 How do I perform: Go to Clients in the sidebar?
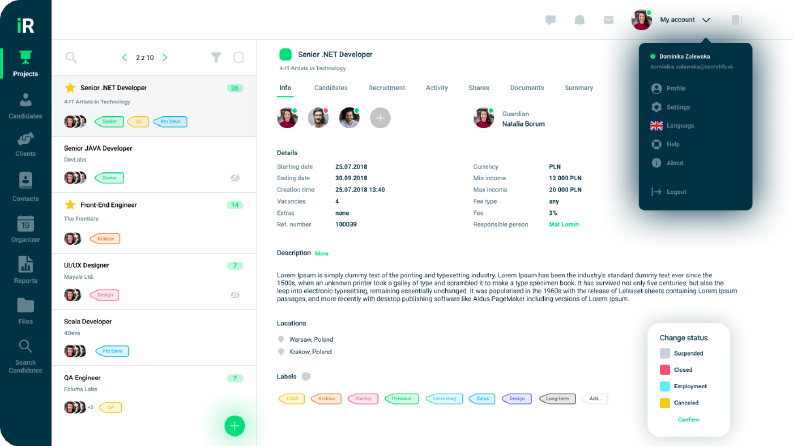(x=25, y=144)
